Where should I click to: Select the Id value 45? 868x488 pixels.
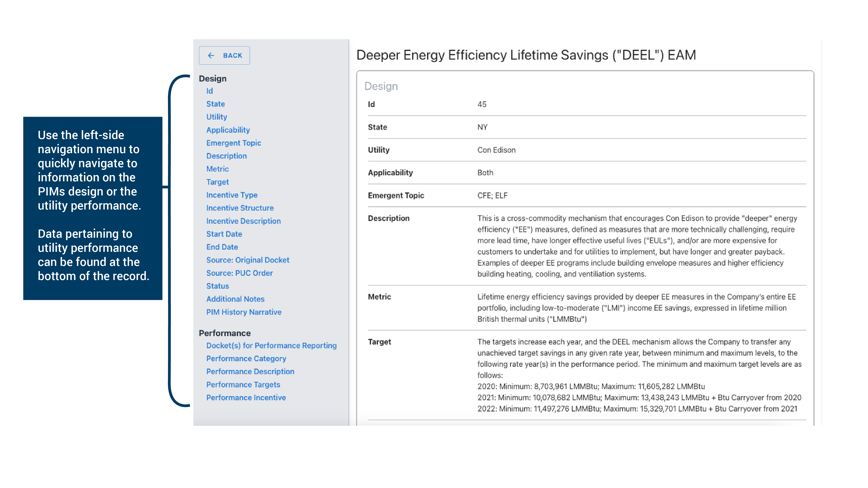tap(482, 104)
